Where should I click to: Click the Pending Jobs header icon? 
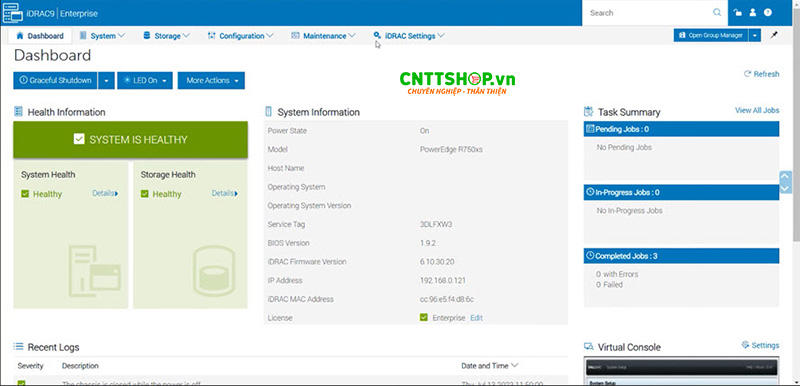pyautogui.click(x=590, y=129)
